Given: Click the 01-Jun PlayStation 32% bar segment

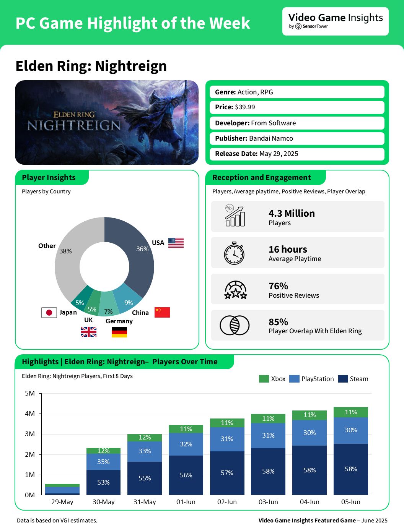Looking at the screenshot, I should point(186,444).
